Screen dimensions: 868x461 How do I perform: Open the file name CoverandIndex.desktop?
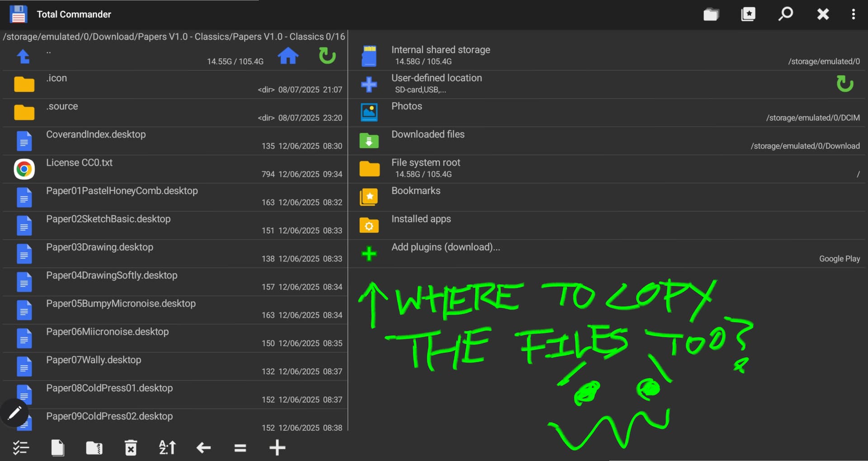(96, 135)
